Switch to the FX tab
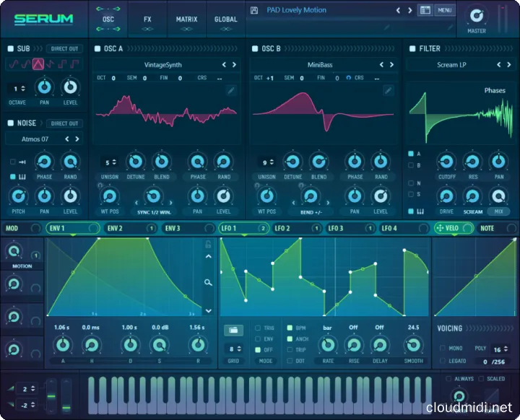Image resolution: width=520 pixels, height=420 pixels. click(147, 19)
